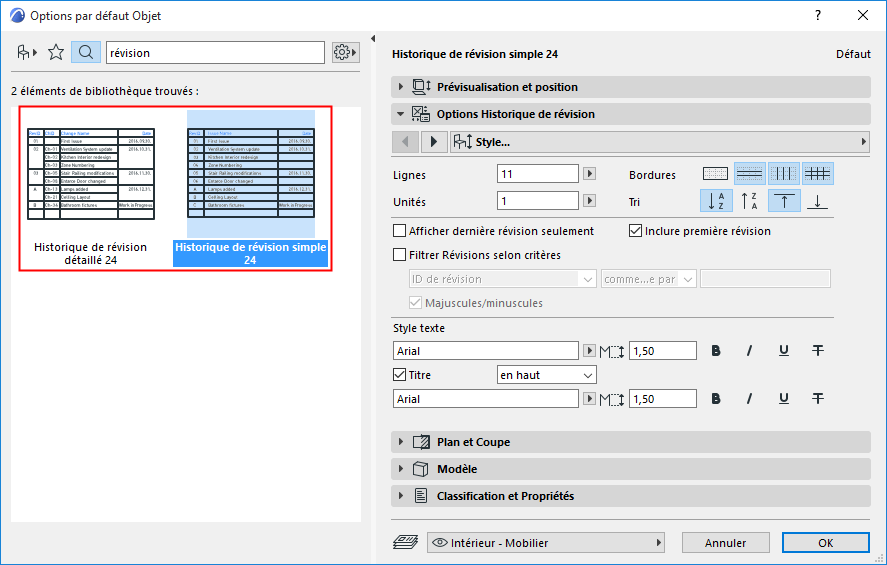Expand the Plan et Coupe panel

click(x=631, y=442)
